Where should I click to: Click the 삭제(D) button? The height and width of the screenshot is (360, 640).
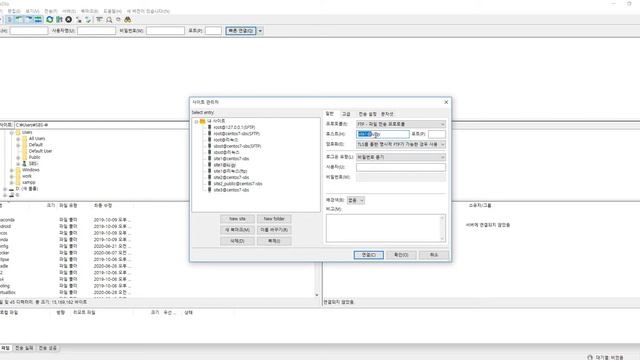coord(238,241)
